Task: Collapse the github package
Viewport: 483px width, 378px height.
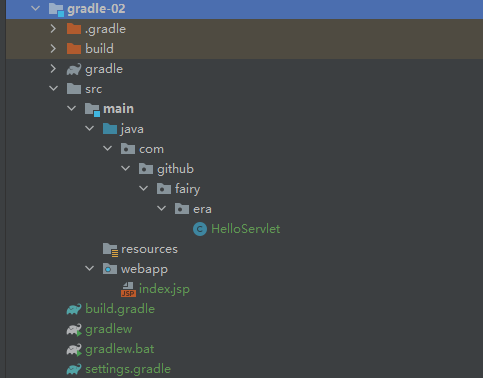Action: click(125, 169)
